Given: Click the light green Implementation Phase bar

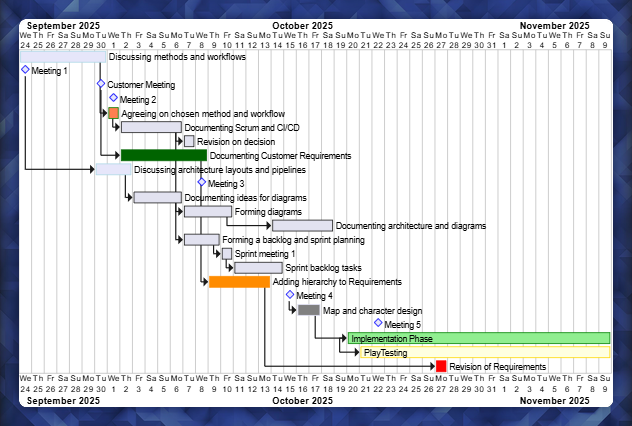Looking at the screenshot, I should click(x=479, y=338).
